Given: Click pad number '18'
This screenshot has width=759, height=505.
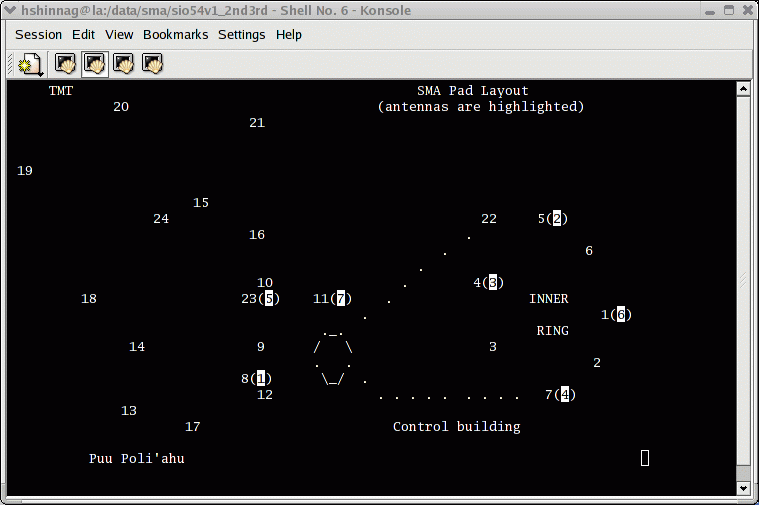Looking at the screenshot, I should (89, 299).
